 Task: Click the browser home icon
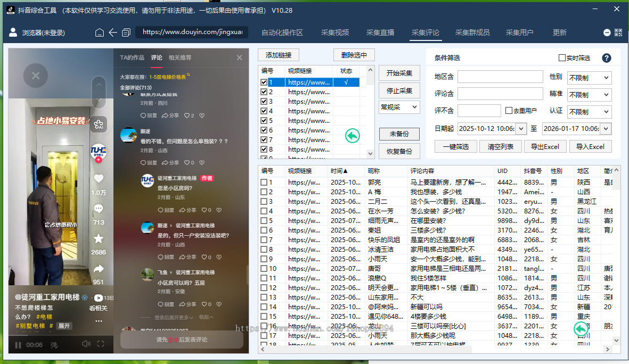[100, 32]
